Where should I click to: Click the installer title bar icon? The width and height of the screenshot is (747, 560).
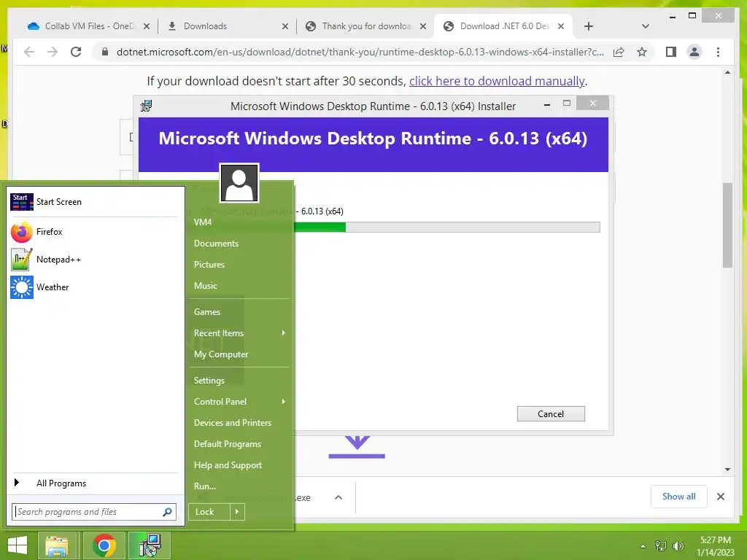tap(146, 106)
